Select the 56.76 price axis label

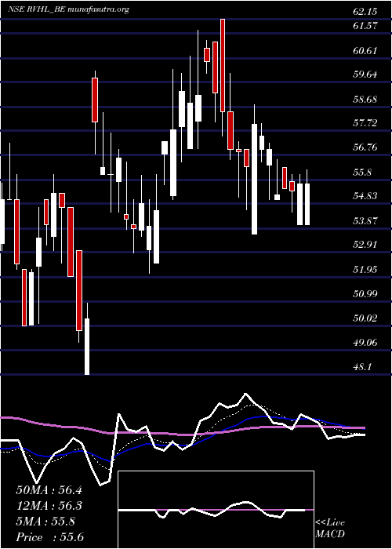365,147
